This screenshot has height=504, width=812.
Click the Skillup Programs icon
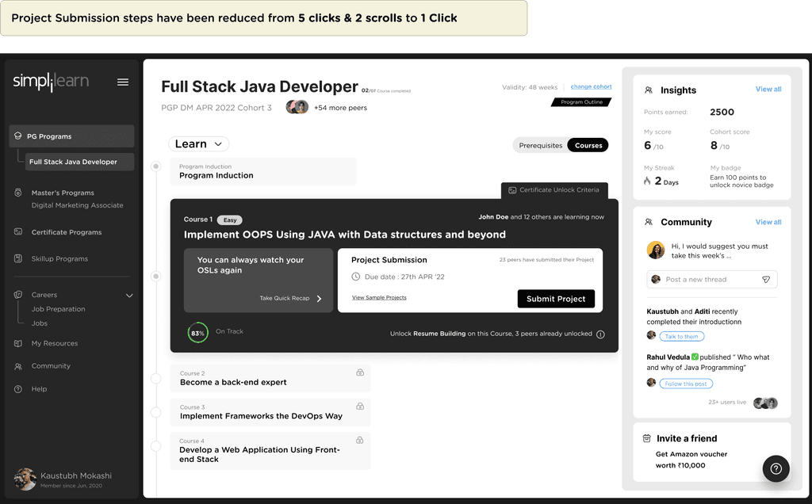[x=18, y=258]
